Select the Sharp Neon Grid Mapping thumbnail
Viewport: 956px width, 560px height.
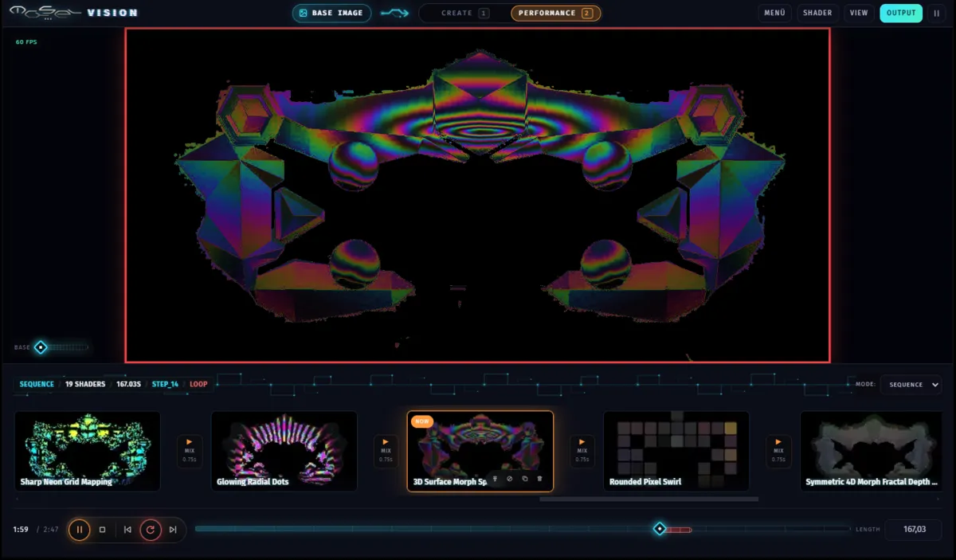[88, 451]
